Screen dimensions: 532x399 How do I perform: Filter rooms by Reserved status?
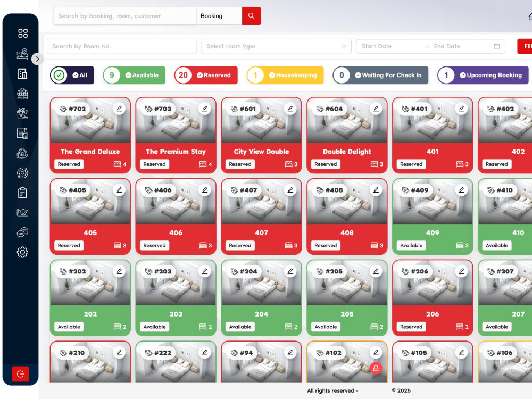tap(206, 76)
